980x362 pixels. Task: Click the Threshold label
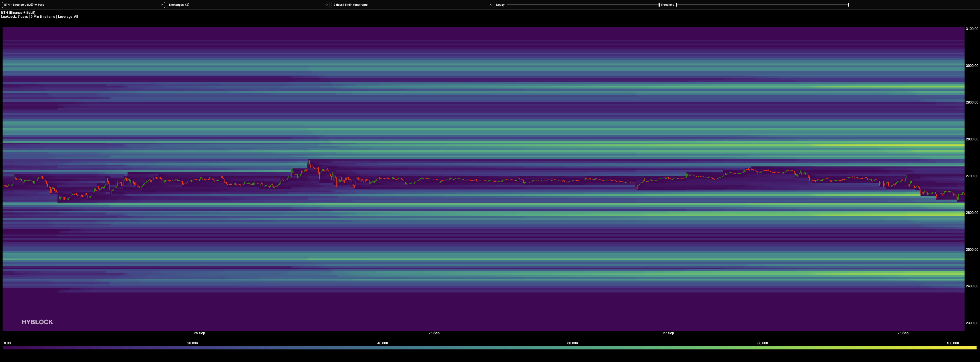point(667,5)
